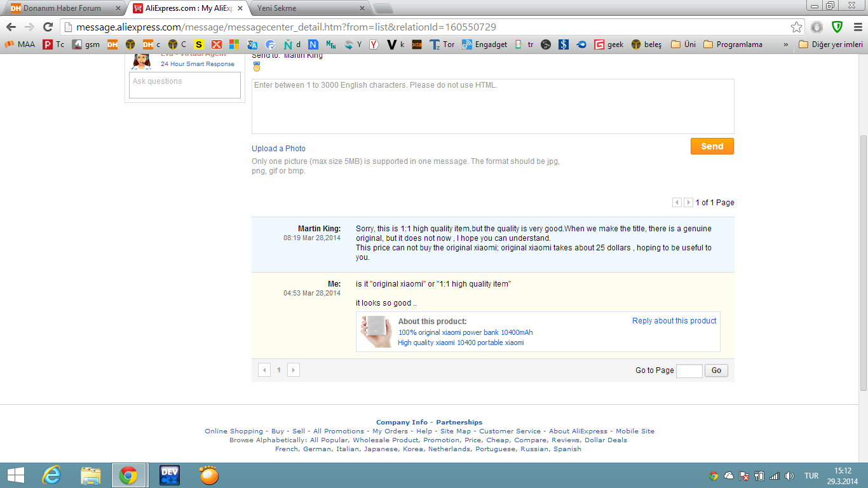Open the geek bookmark

(609, 44)
